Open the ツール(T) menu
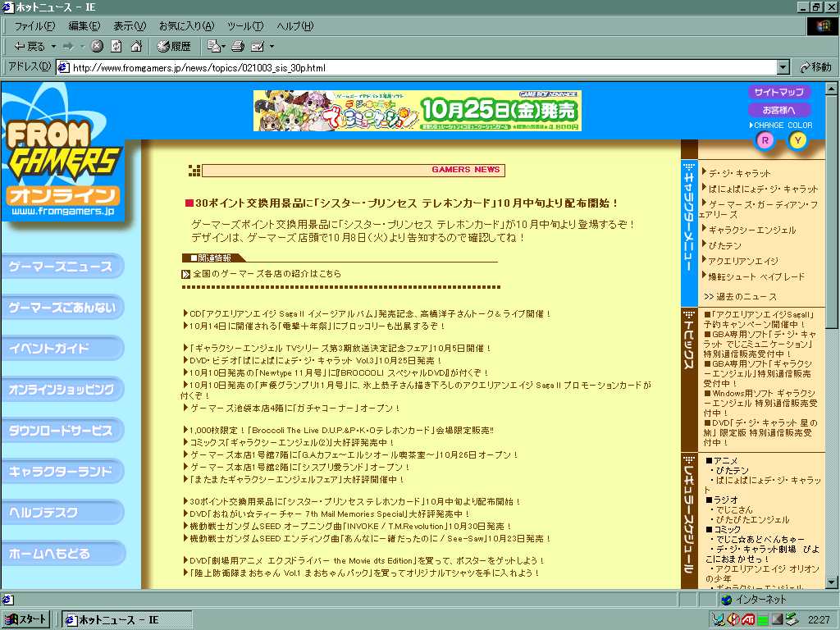This screenshot has width=840, height=630. pos(245,26)
